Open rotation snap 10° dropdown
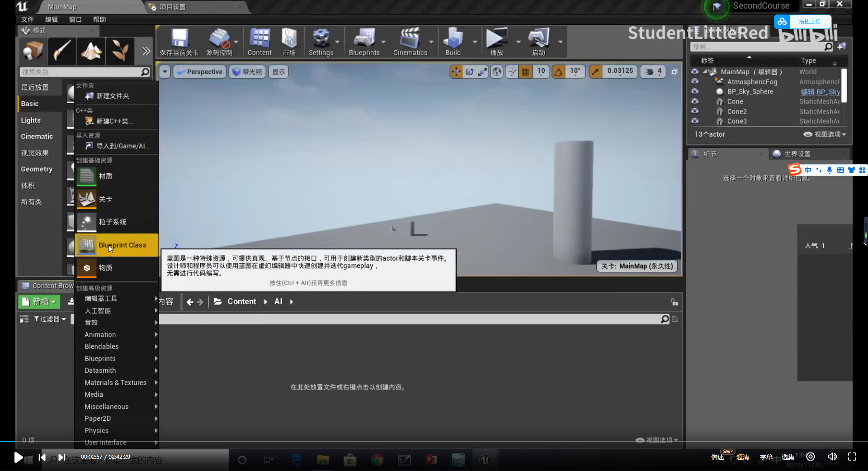The image size is (868, 471). pyautogui.click(x=575, y=71)
